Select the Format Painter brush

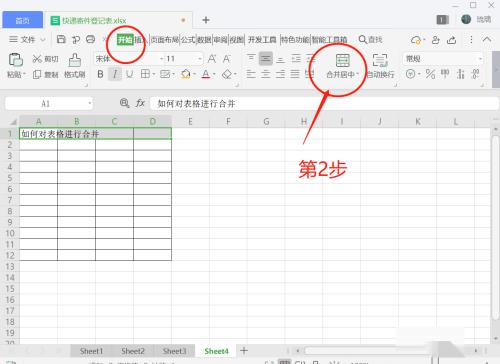(x=75, y=60)
